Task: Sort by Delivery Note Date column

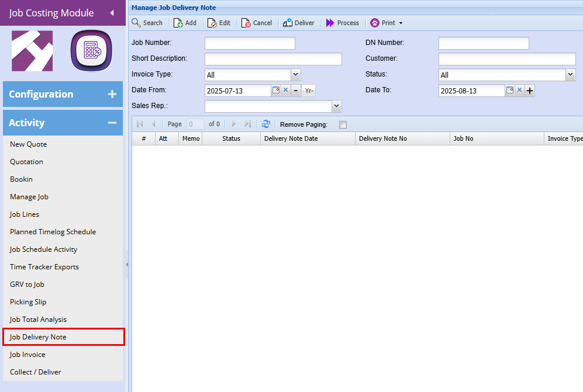Action: [308, 138]
